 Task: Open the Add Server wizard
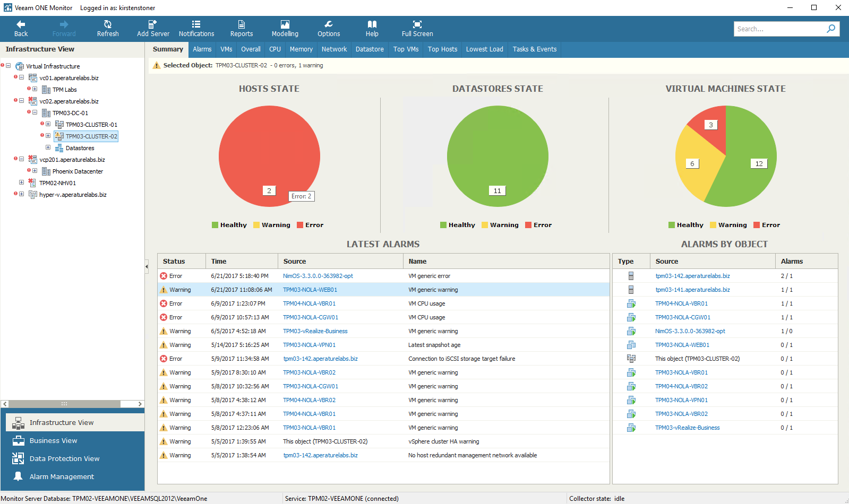153,29
